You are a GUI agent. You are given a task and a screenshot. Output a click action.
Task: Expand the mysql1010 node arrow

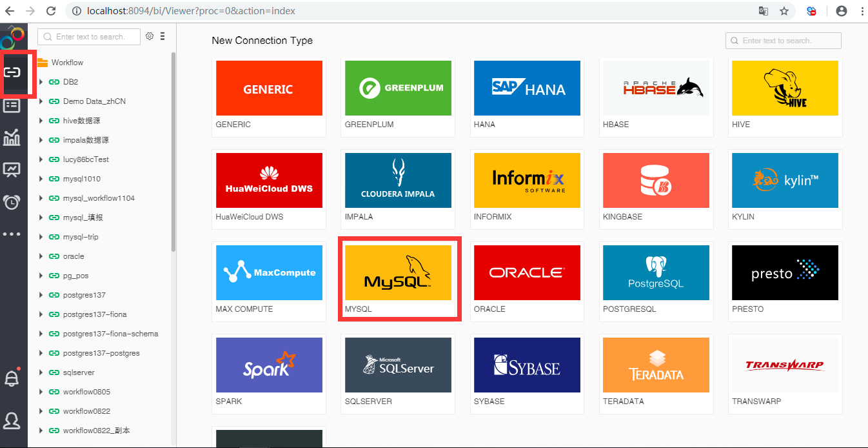[41, 179]
